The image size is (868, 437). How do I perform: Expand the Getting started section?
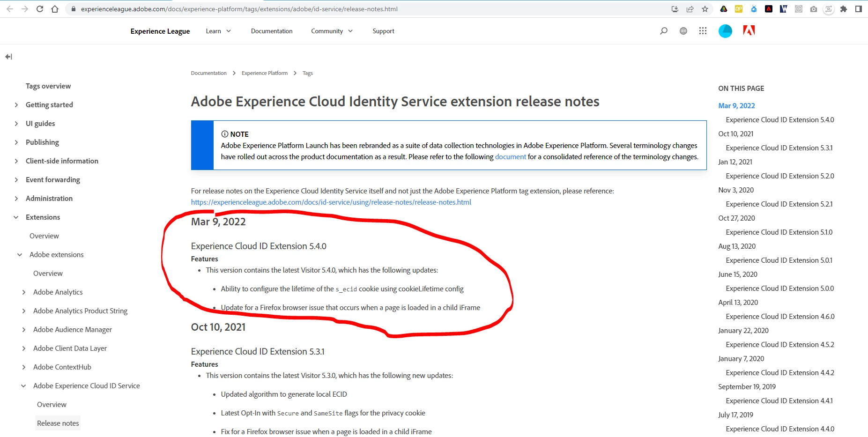click(x=16, y=105)
